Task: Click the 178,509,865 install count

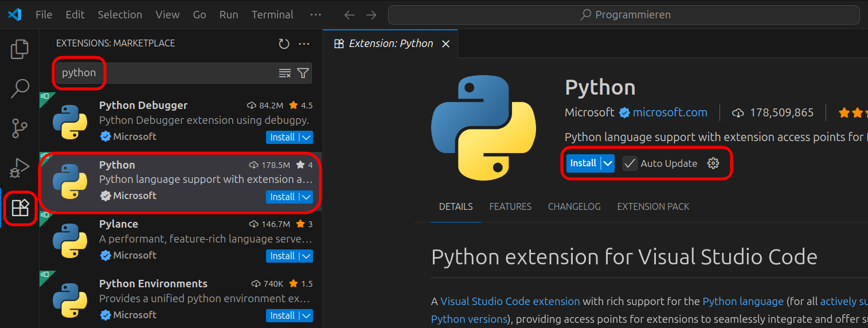Action: point(781,113)
